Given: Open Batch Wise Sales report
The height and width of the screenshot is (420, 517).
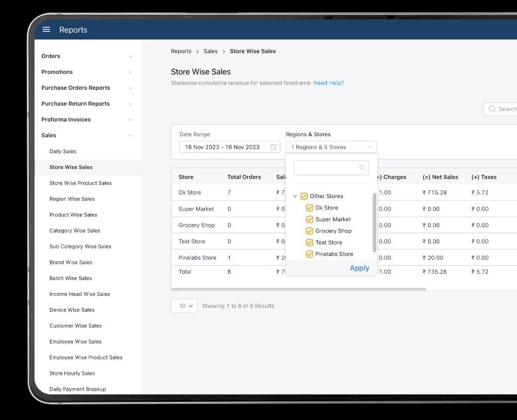Looking at the screenshot, I should (x=70, y=278).
